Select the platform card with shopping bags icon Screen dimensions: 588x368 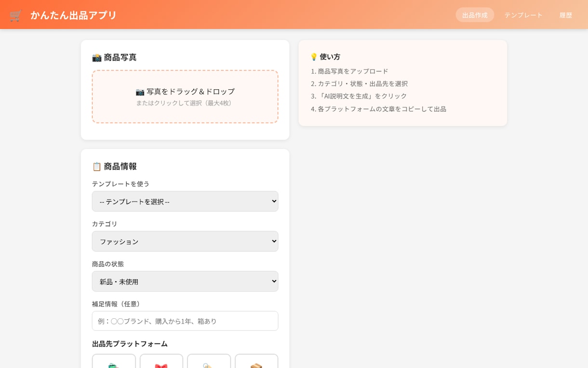tap(114, 361)
